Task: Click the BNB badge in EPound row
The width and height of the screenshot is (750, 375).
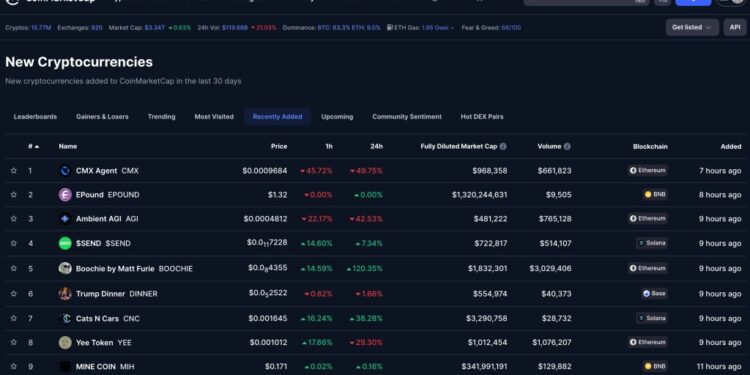Action: point(655,194)
